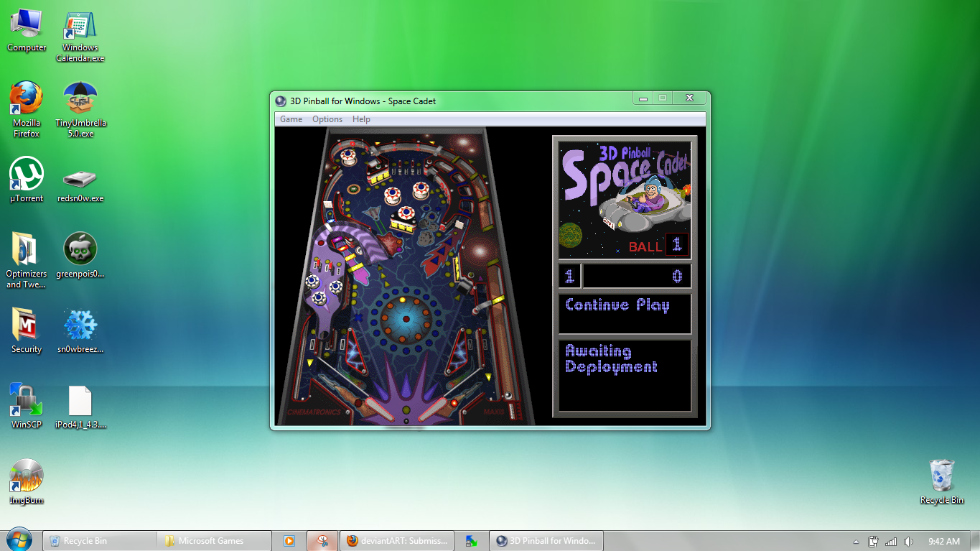Show hidden system tray icons
The width and height of the screenshot is (980, 551).
(856, 542)
